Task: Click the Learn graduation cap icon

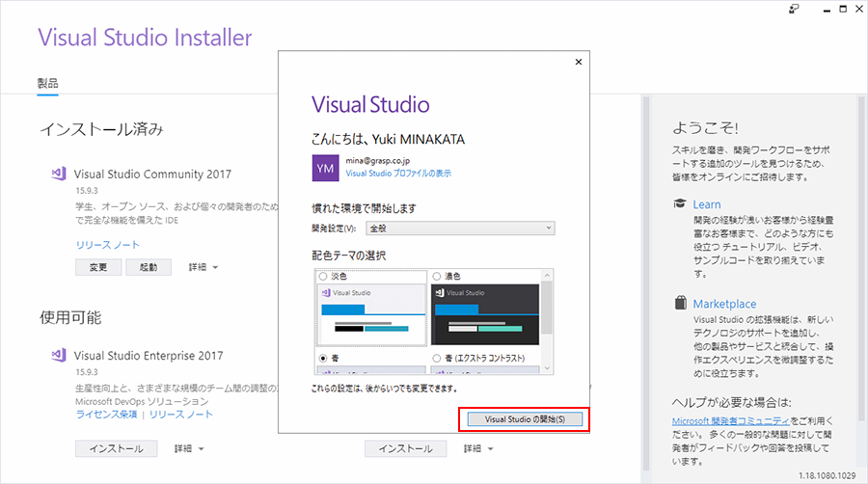Action: pos(680,203)
